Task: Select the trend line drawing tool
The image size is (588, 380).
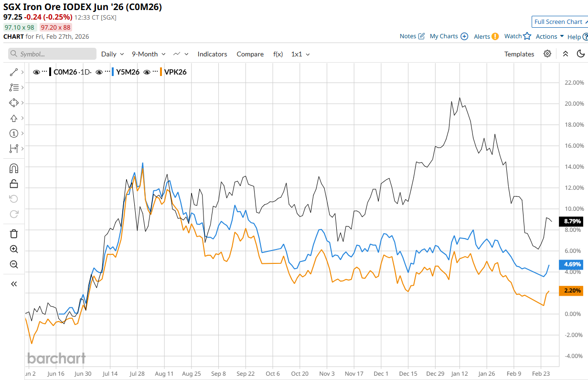Action: [13, 72]
